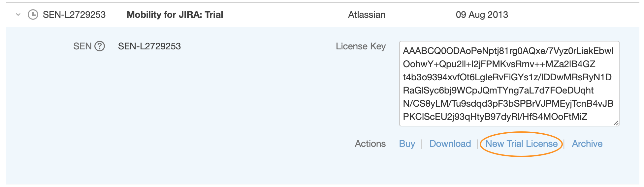
Task: Click the first line of the license key starting AAABCQ0
Action: pos(508,51)
